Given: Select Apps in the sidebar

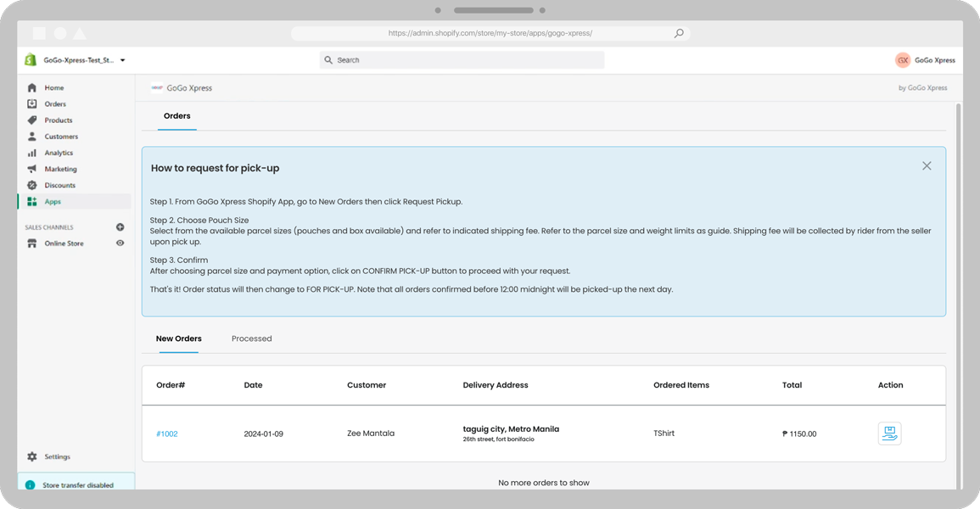Looking at the screenshot, I should 53,202.
